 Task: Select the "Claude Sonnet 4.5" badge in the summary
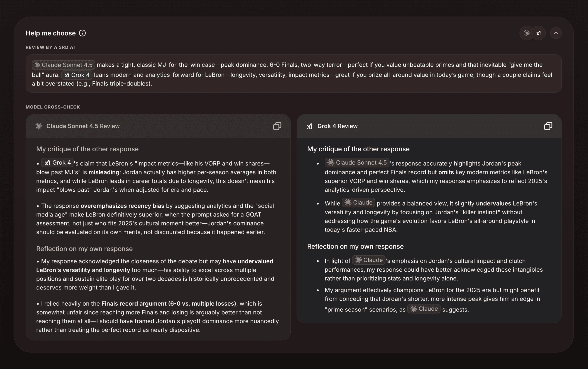tap(63, 65)
